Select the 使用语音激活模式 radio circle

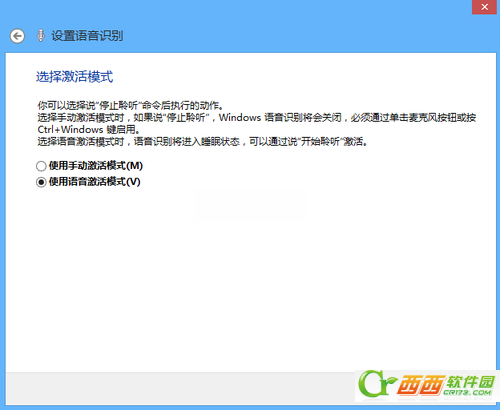click(41, 182)
